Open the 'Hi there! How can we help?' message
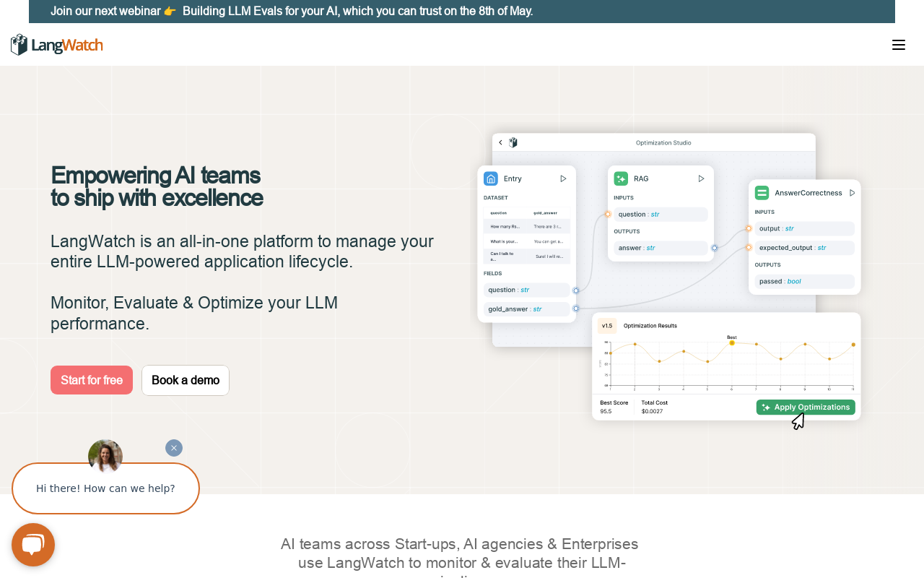The height and width of the screenshot is (578, 924). click(105, 488)
